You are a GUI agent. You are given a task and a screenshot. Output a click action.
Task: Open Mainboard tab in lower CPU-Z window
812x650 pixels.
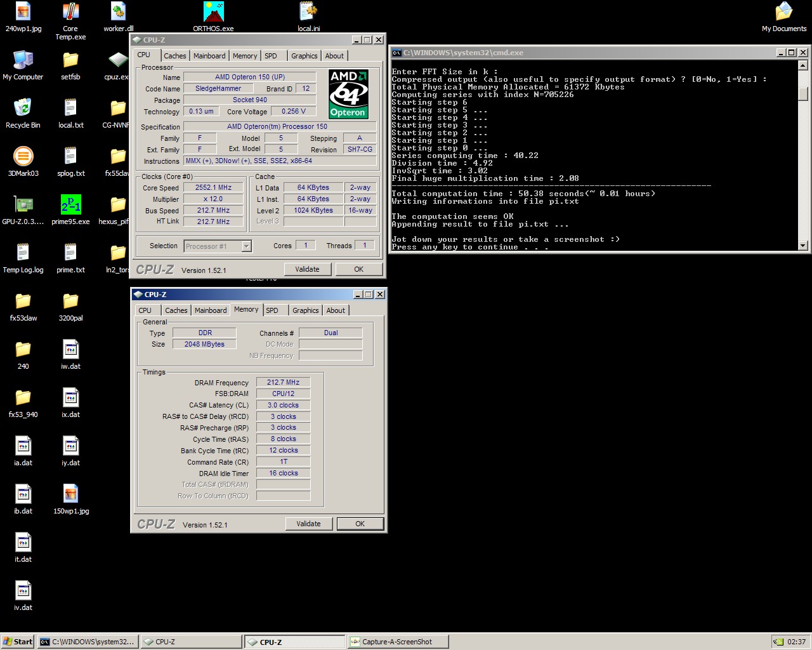pos(211,310)
